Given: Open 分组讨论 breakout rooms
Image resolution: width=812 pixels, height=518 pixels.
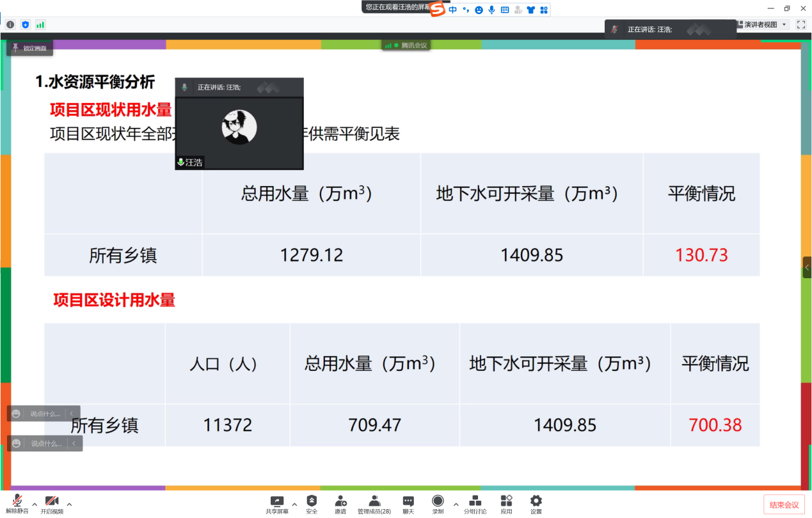Looking at the screenshot, I should (x=475, y=502).
